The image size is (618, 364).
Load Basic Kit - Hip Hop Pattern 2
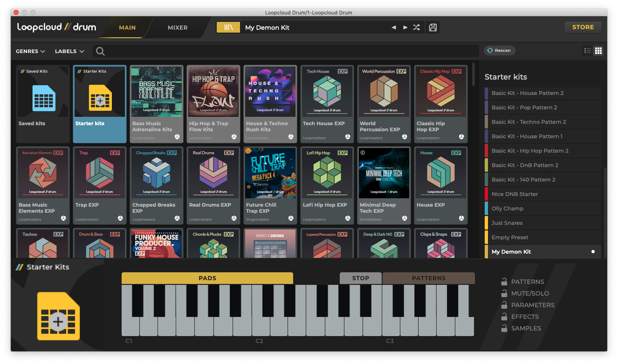point(543,151)
